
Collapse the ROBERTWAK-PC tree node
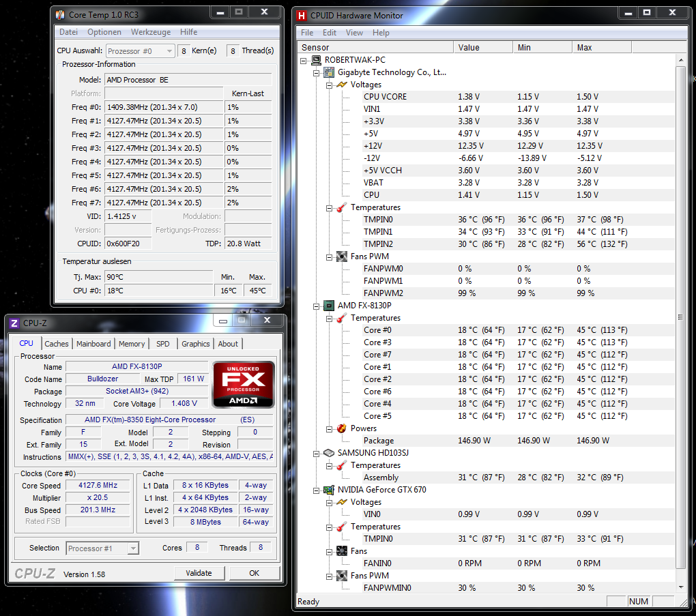[304, 60]
